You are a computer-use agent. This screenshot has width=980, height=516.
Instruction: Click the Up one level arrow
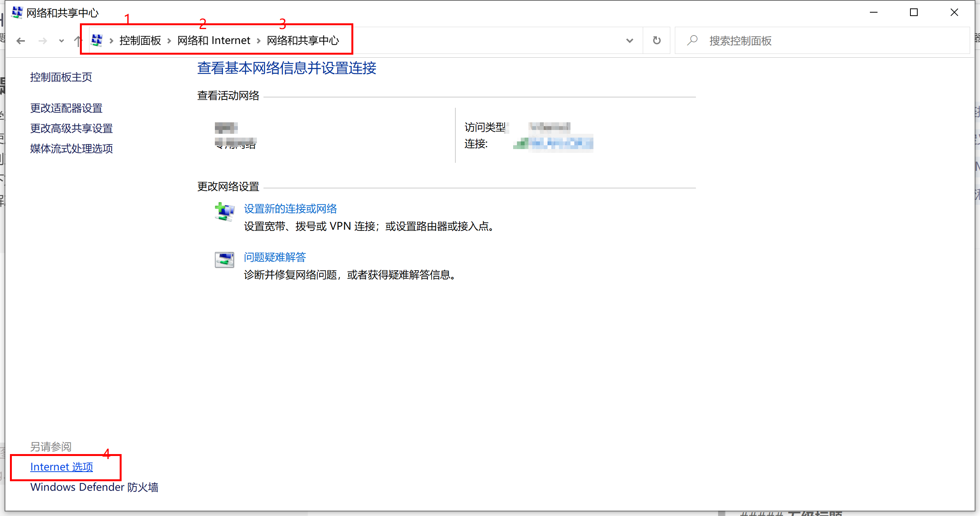78,41
